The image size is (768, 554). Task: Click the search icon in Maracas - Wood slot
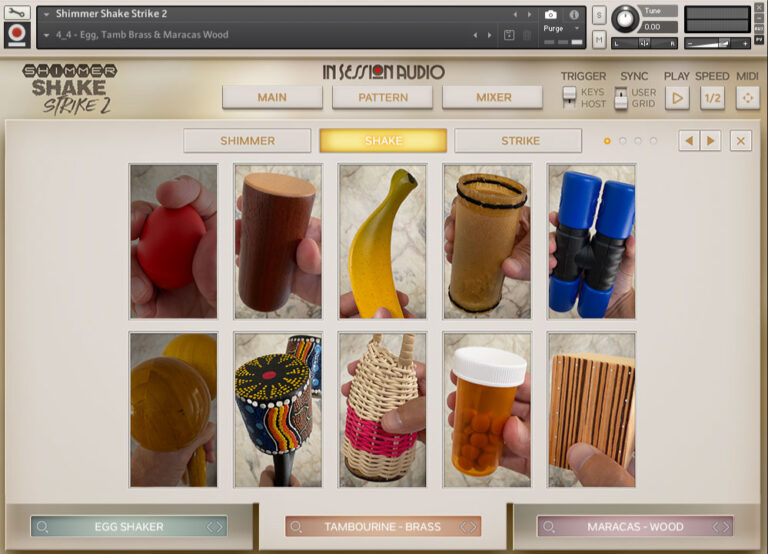(549, 527)
